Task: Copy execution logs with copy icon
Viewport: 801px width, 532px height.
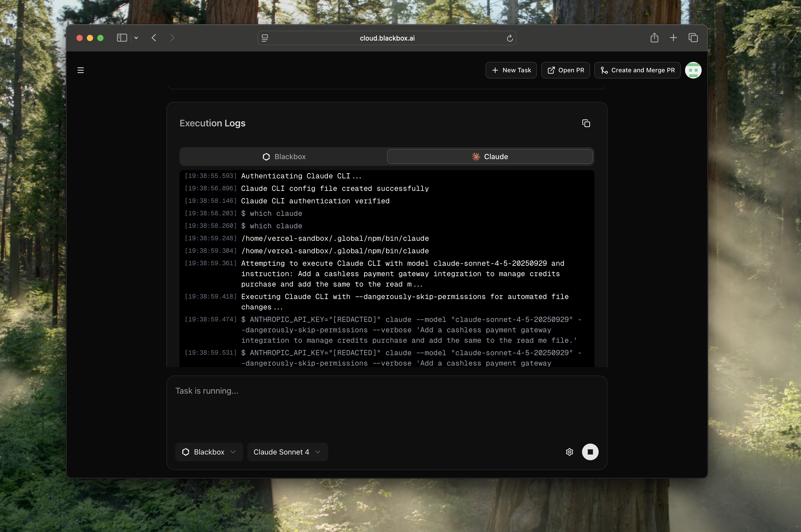Action: (586, 123)
